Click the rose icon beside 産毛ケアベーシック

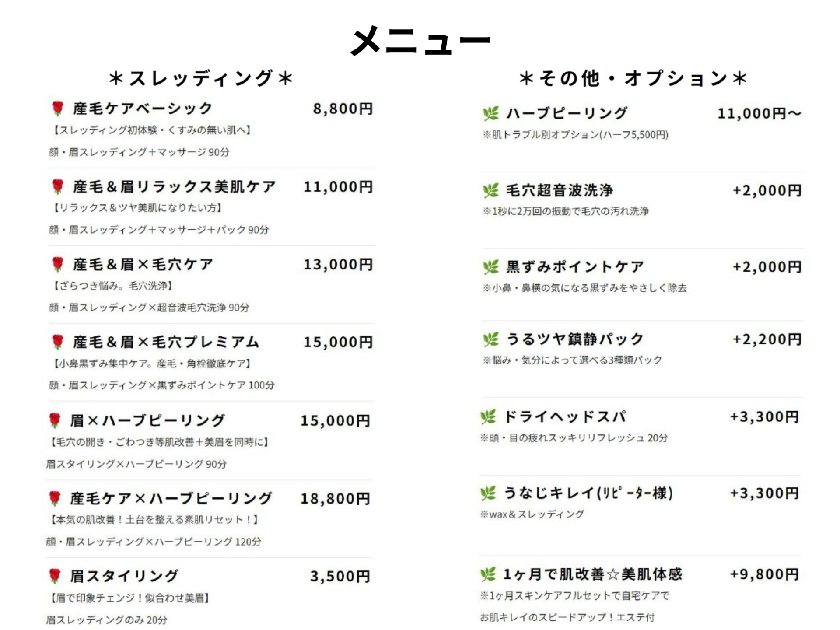(57, 108)
